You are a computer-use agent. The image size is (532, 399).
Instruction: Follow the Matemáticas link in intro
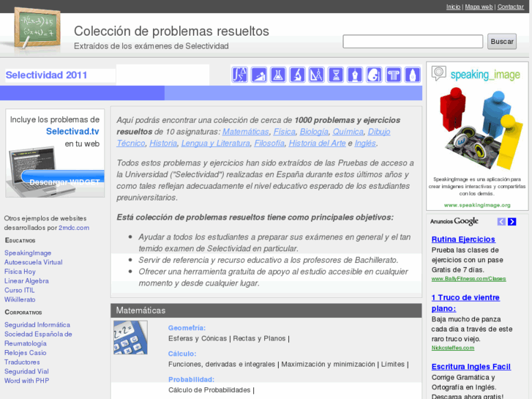click(x=246, y=132)
